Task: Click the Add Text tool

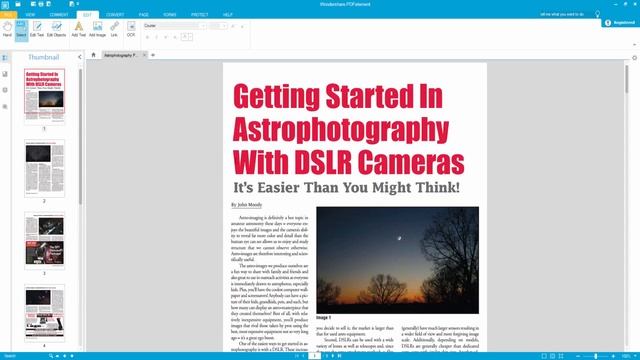Action: pos(78,29)
